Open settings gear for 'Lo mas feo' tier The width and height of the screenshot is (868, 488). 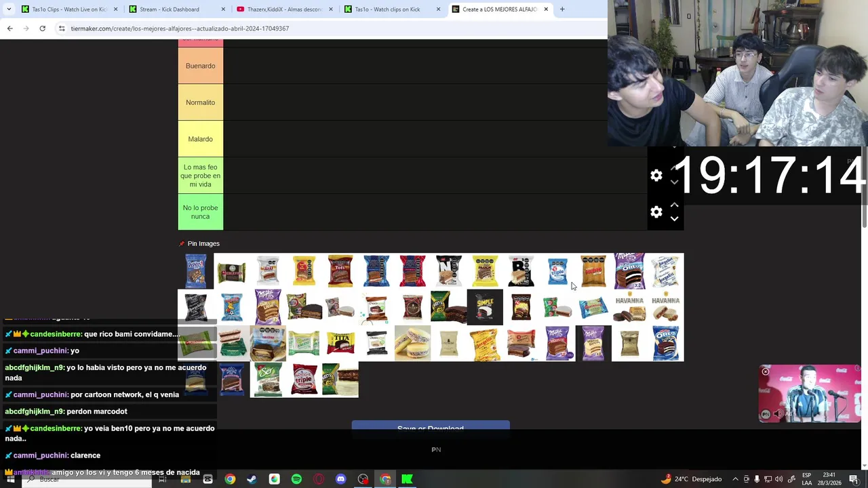pos(656,176)
